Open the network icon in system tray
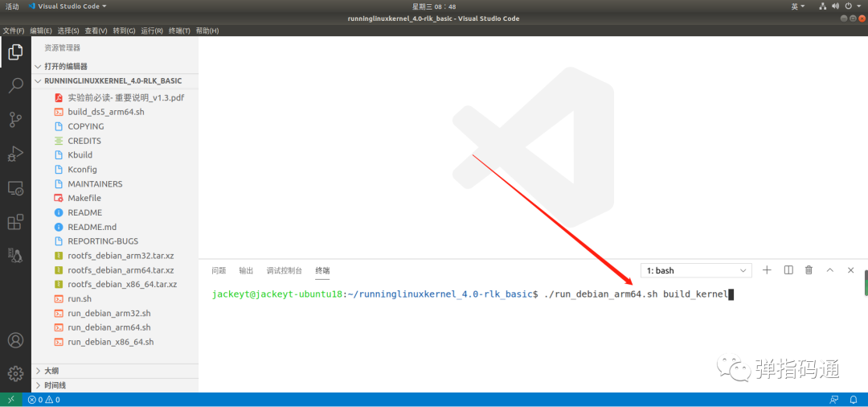This screenshot has height=407, width=868. click(x=823, y=6)
